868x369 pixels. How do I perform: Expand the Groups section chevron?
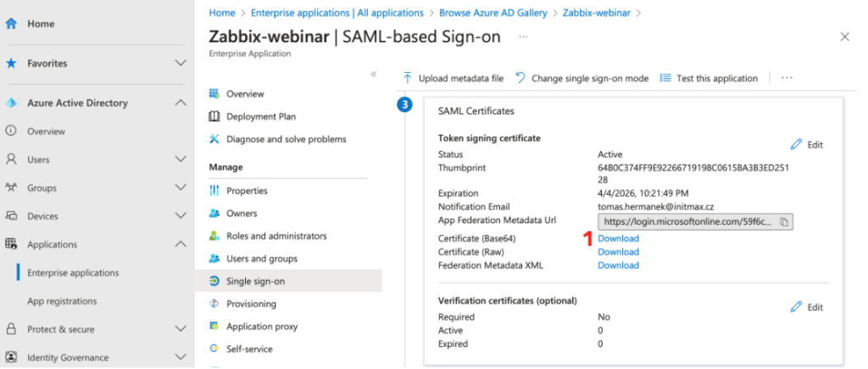[180, 187]
